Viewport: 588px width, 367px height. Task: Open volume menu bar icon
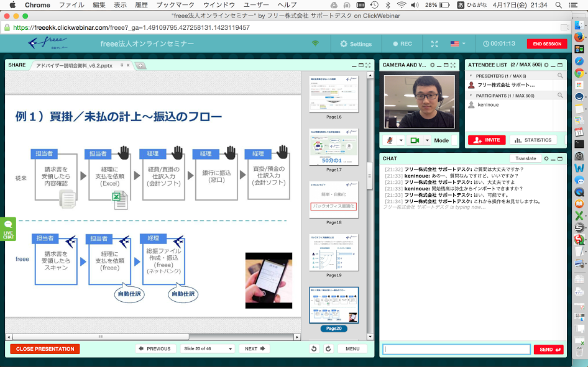coord(415,5)
